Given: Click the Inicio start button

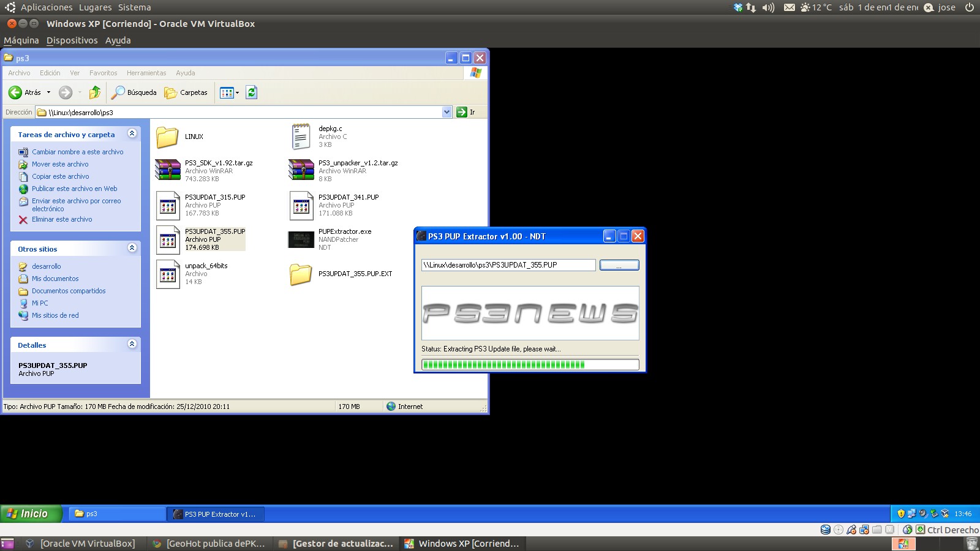Looking at the screenshot, I should pos(31,514).
